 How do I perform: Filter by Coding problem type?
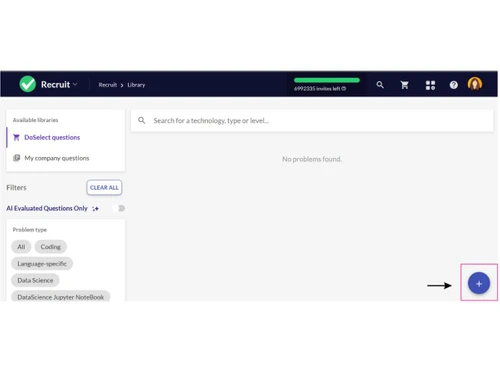click(51, 247)
